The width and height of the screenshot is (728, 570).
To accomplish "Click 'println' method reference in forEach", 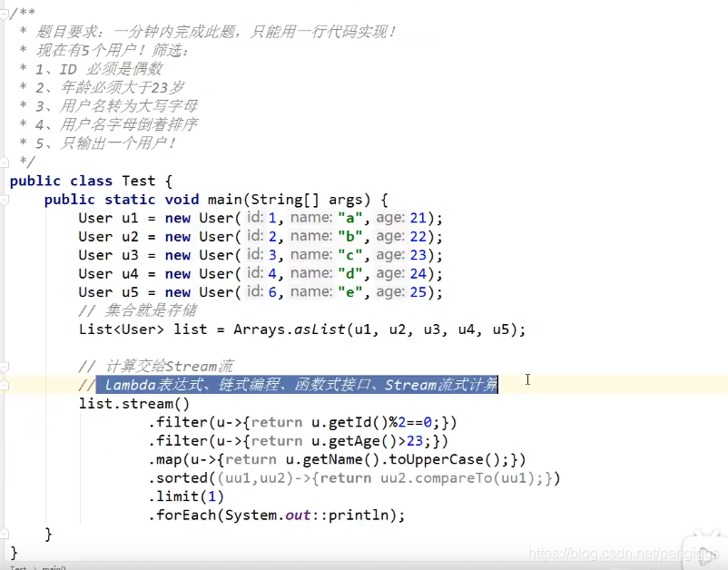I will (x=359, y=516).
